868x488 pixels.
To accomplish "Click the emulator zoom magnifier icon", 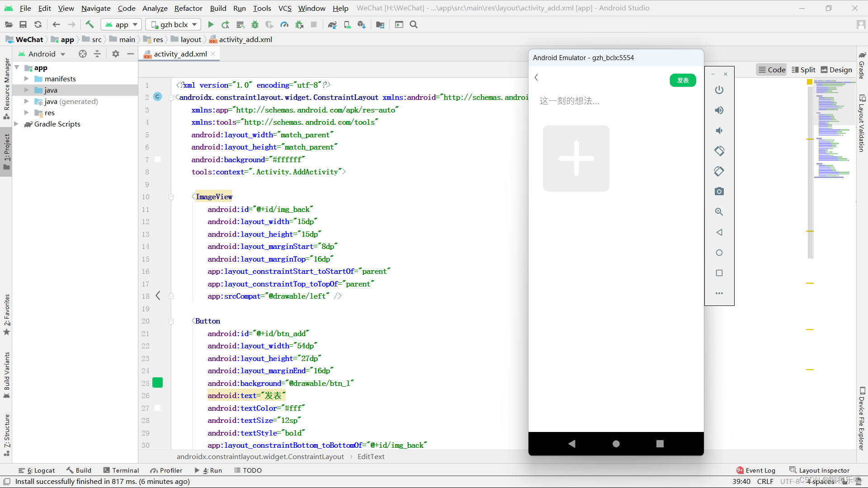I will [719, 212].
